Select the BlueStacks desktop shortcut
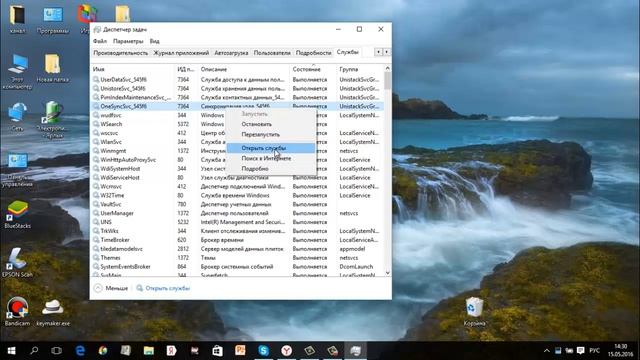Image resolution: width=640 pixels, height=360 pixels. 17,214
